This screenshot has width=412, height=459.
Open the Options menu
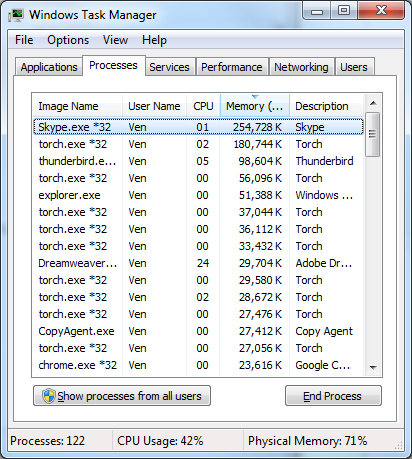click(x=68, y=40)
